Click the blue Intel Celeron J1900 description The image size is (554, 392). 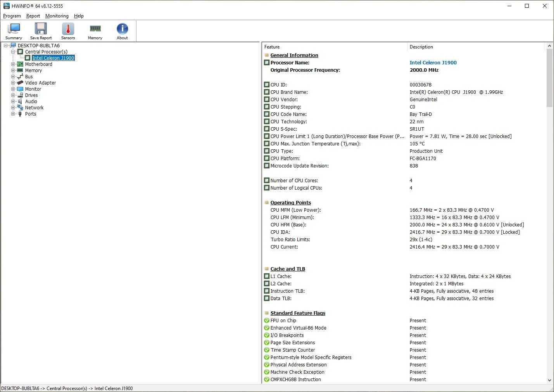click(x=433, y=63)
